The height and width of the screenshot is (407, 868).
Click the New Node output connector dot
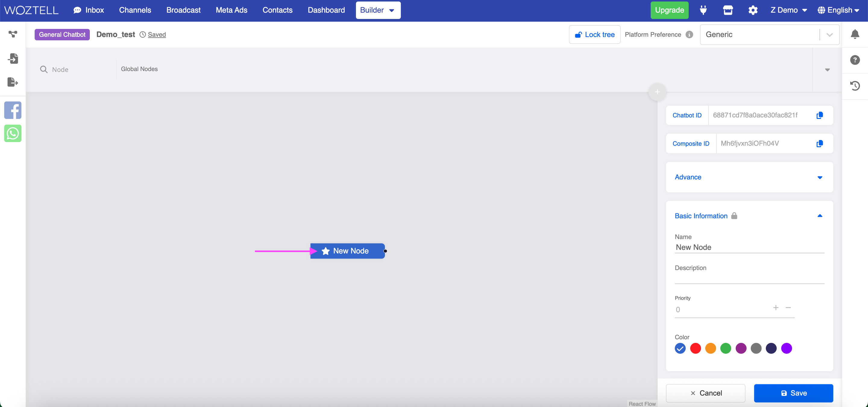point(385,251)
